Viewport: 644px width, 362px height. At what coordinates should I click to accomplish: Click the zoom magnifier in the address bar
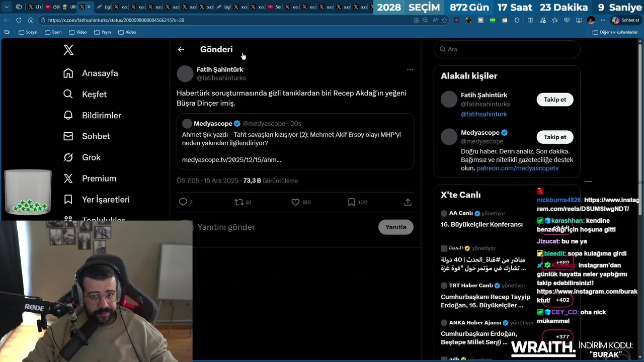click(x=426, y=20)
